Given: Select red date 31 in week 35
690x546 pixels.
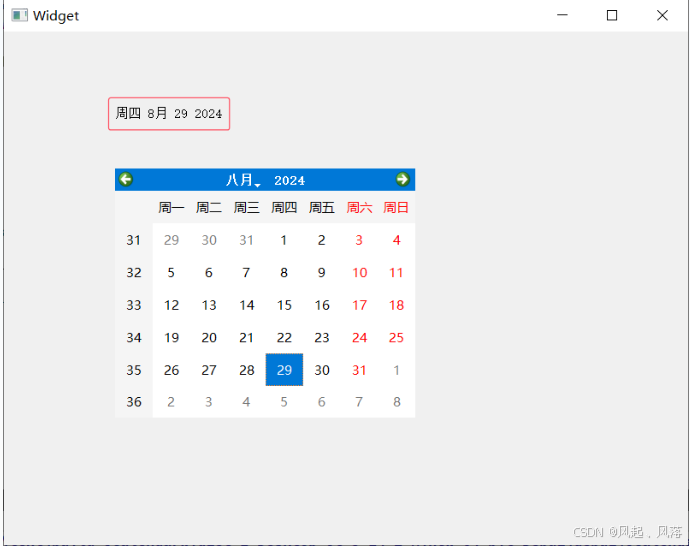Looking at the screenshot, I should 359,370.
